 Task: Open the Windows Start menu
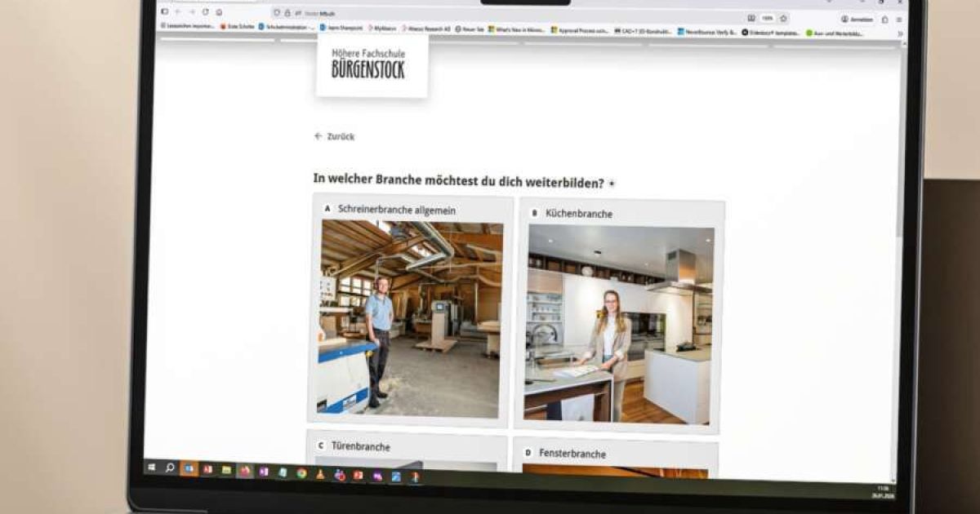pos(151,467)
